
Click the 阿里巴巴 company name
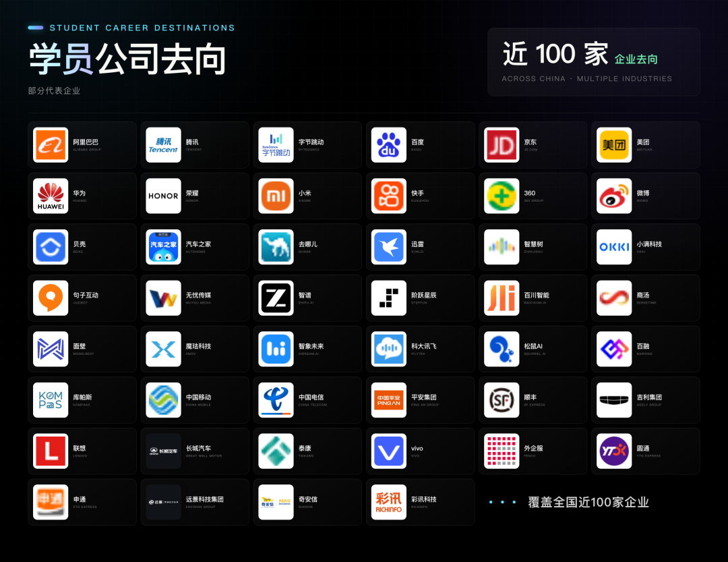tap(86, 142)
